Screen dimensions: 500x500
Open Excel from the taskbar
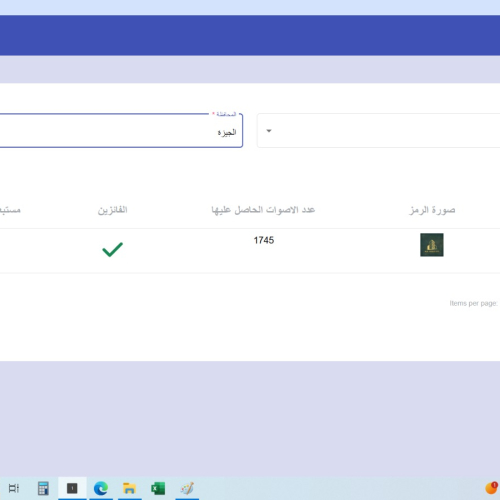tap(158, 489)
